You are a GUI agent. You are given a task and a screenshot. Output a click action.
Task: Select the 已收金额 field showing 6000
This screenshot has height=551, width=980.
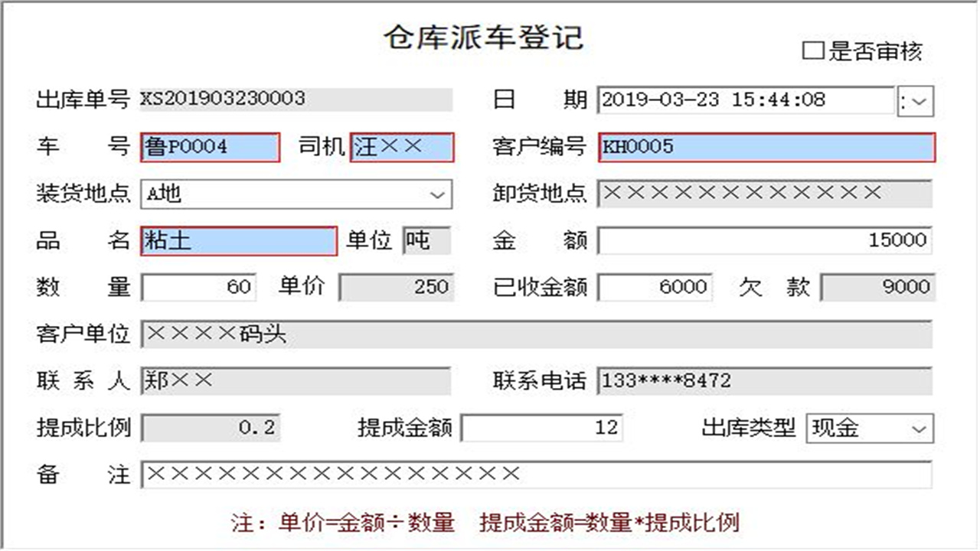tap(655, 287)
